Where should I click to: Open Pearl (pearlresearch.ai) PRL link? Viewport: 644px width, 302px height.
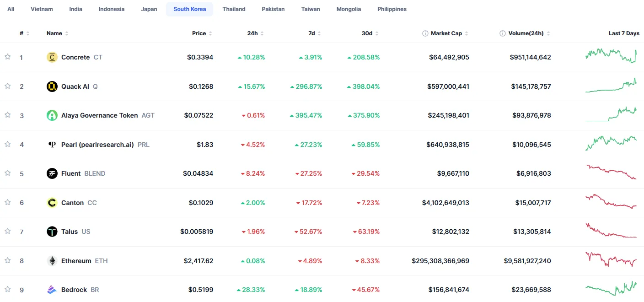pyautogui.click(x=98, y=145)
